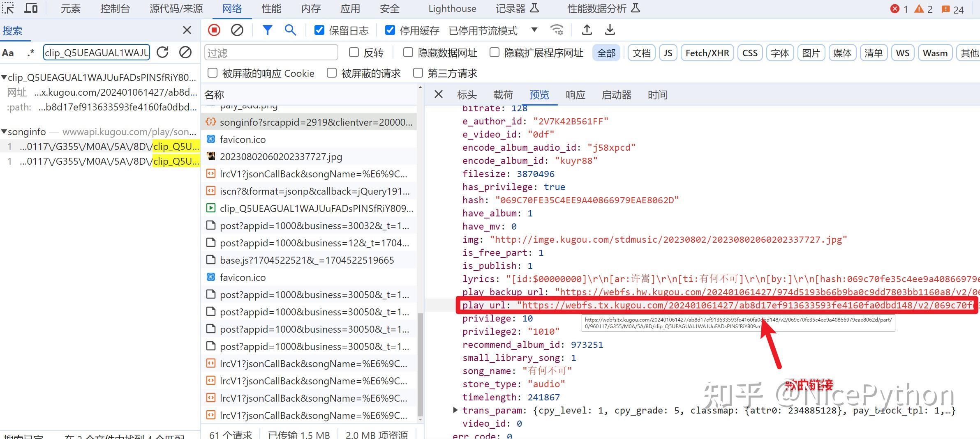Click the inspect element selector icon

point(8,8)
